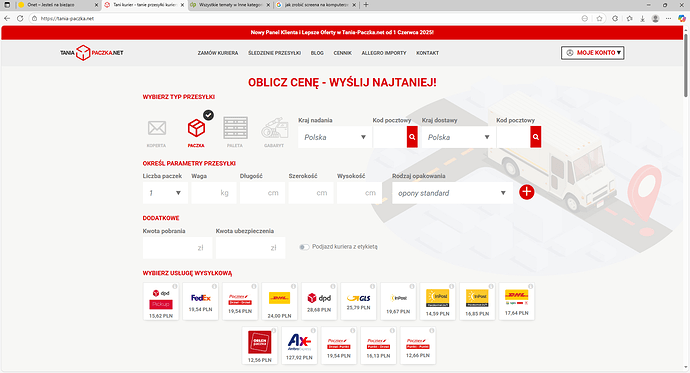Click the Paczka selected checkmark badge
The image size is (690, 373).
click(x=208, y=115)
